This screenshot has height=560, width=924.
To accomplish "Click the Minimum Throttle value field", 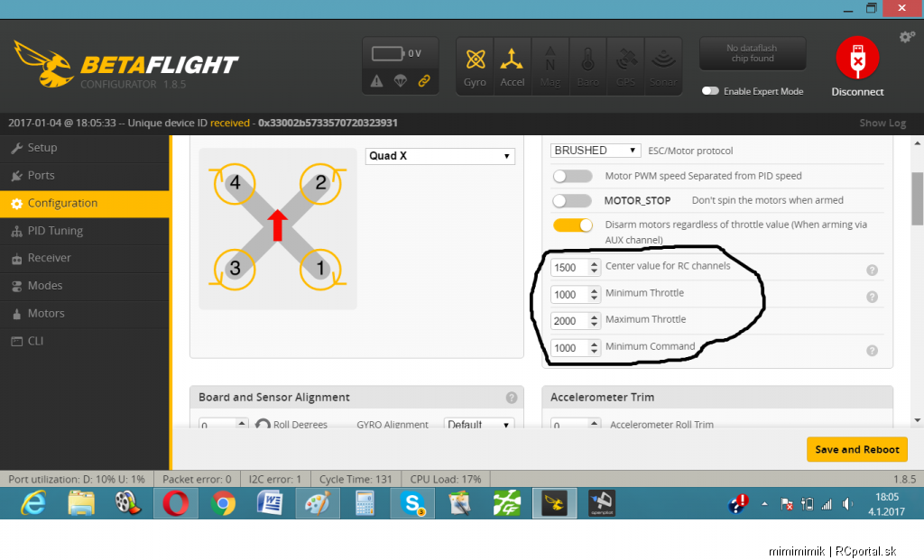I will pyautogui.click(x=575, y=294).
